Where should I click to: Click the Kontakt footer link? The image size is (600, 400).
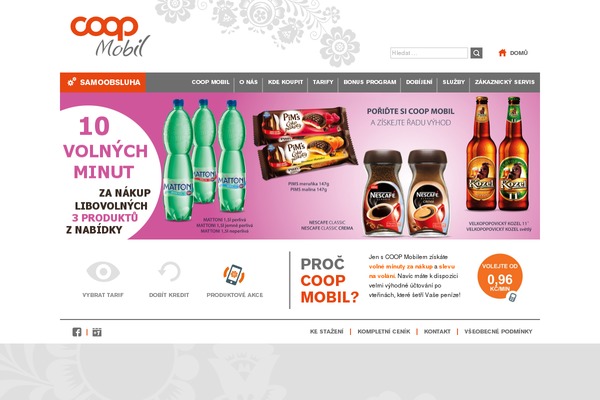pos(437,331)
